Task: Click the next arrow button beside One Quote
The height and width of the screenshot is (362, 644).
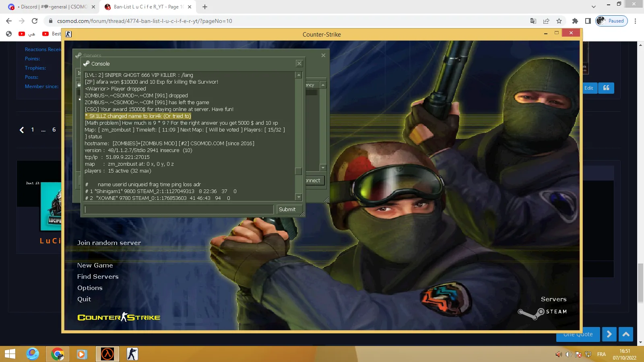Action: point(609,334)
